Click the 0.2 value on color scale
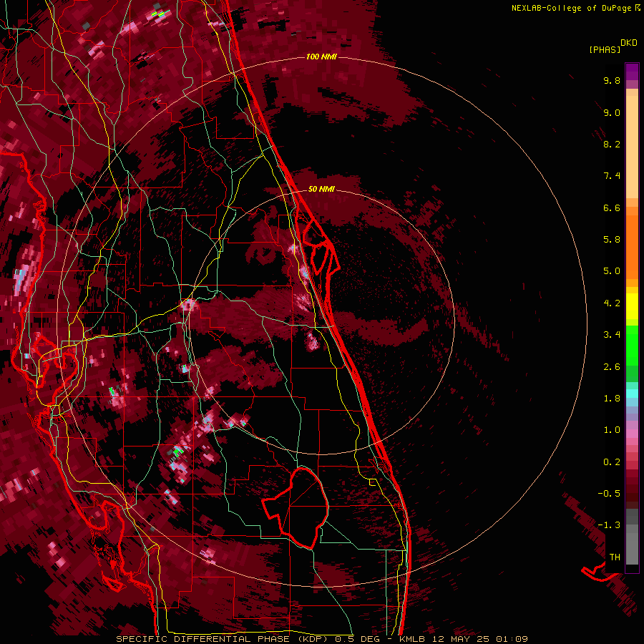Image resolution: width=644 pixels, height=644 pixels. (x=612, y=462)
